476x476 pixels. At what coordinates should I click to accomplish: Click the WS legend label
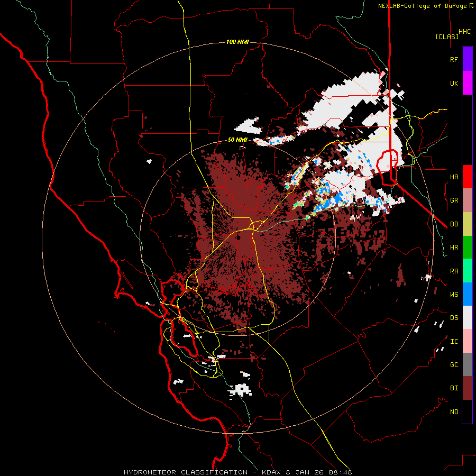tap(454, 295)
